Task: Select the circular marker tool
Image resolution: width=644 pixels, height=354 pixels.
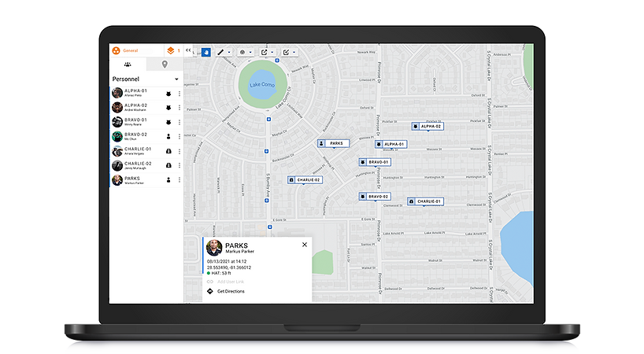Action: tap(242, 52)
